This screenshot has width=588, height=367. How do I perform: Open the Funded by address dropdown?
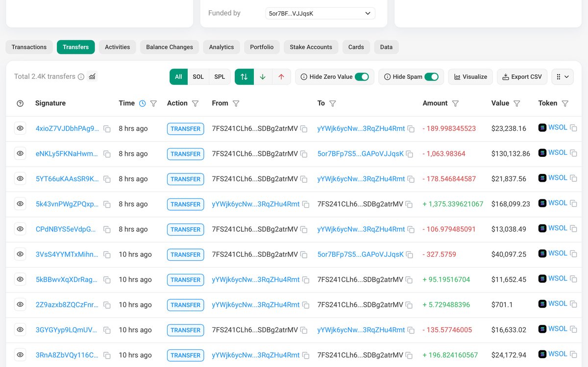320,14
